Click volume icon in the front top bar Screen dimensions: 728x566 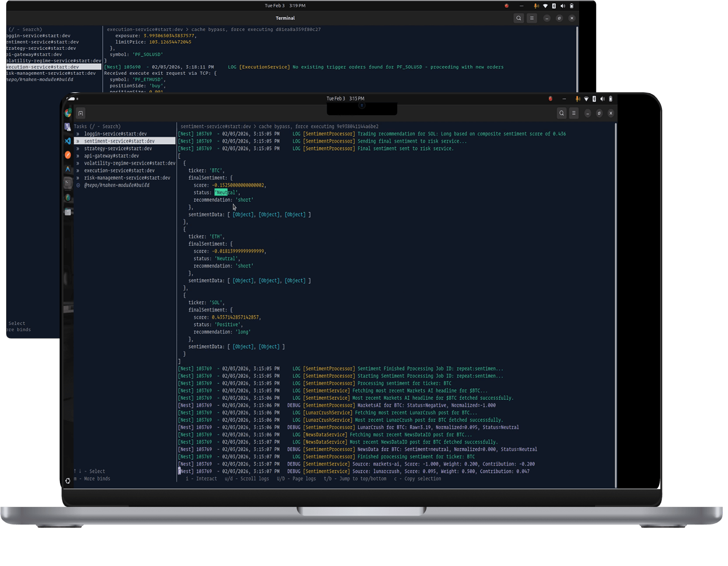pyautogui.click(x=602, y=99)
